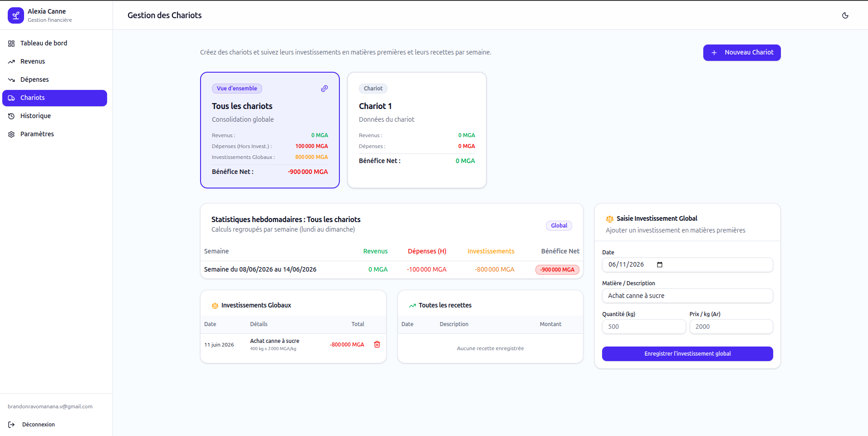Click the trend icon beside Toutes les recettes

[412, 306]
